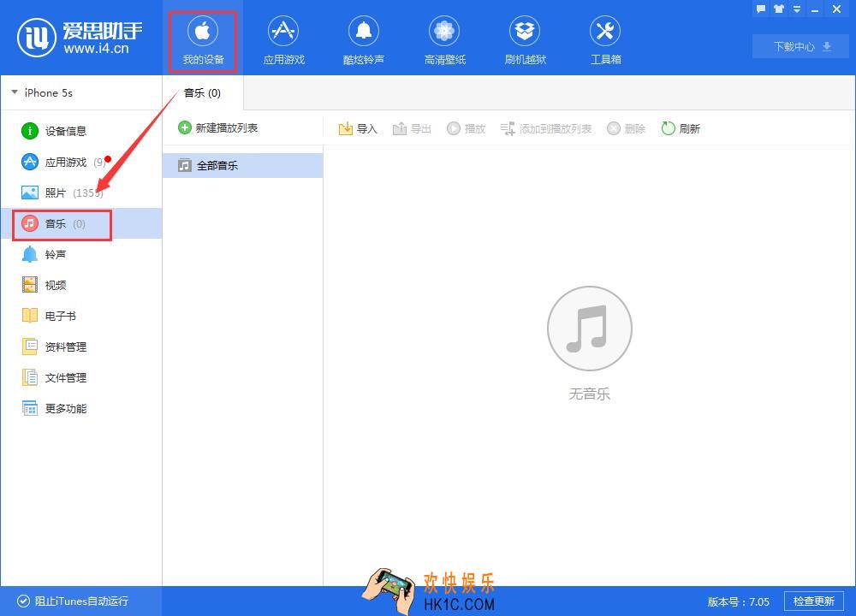Viewport: 856px width, 616px height.
Task: Click the 音乐 (0) content tab
Action: [x=203, y=92]
